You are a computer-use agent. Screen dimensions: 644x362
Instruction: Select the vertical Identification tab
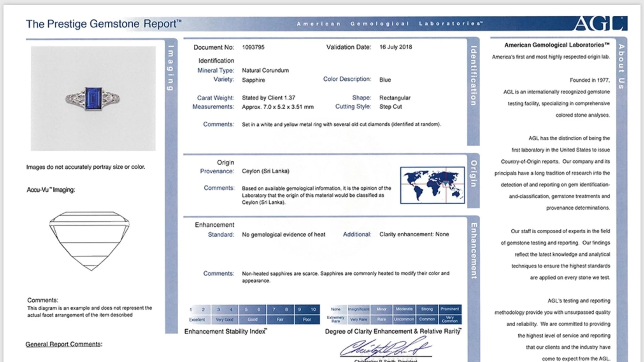(x=474, y=75)
